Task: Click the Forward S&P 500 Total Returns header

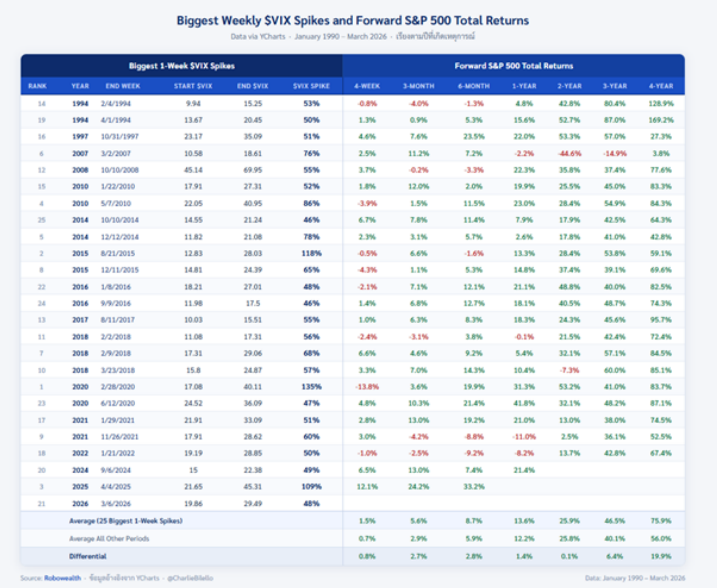Action: 514,66
